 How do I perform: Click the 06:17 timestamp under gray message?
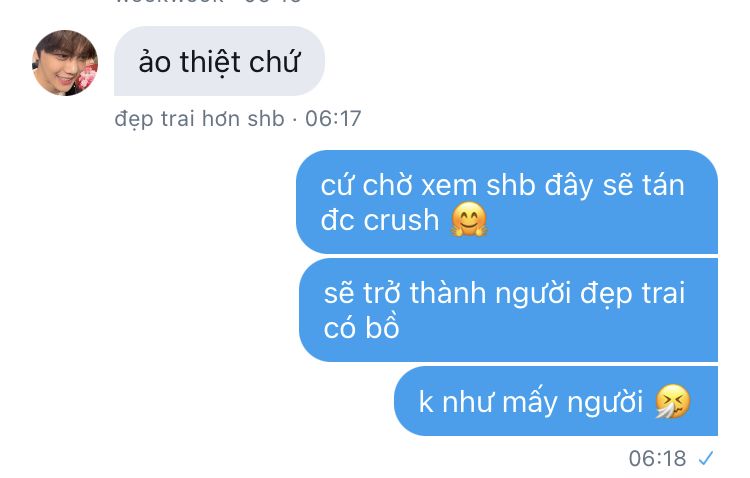[333, 119]
